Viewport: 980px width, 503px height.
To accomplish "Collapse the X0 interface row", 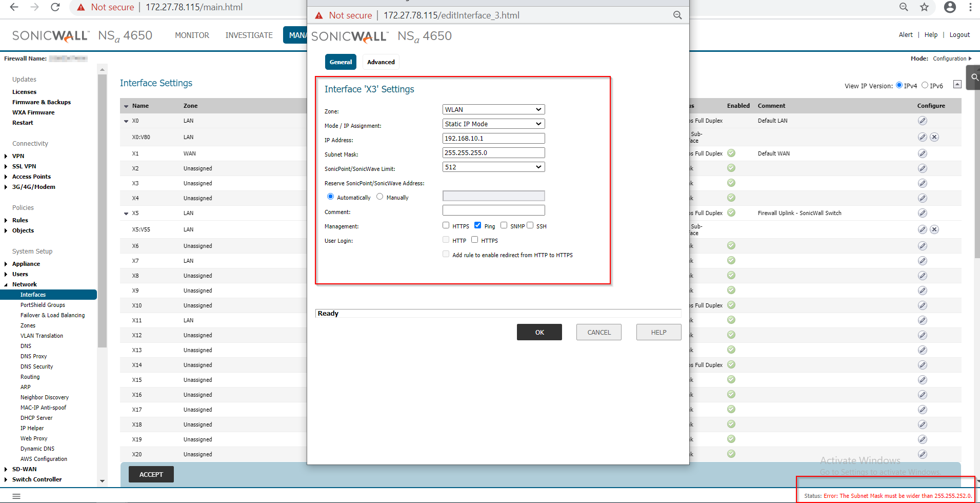I will 126,121.
